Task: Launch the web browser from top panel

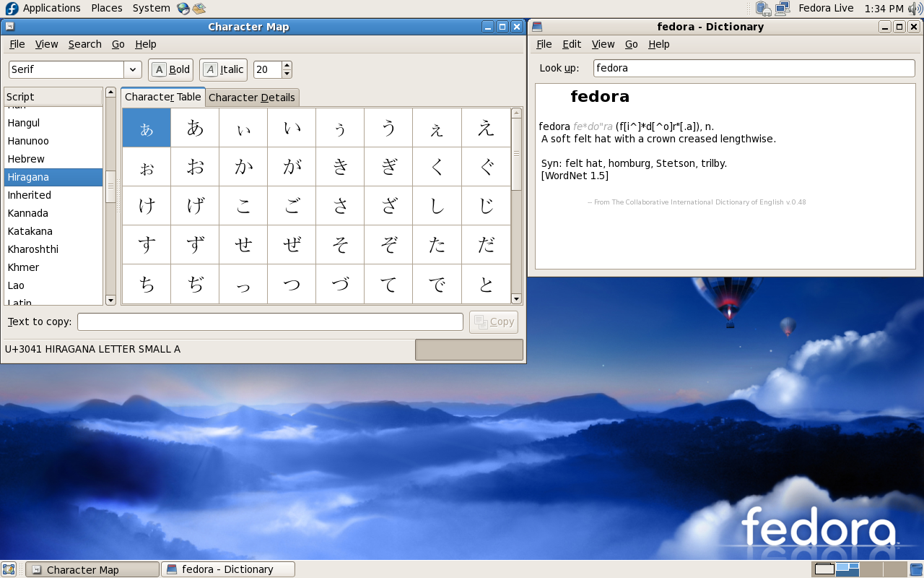Action: coord(183,8)
